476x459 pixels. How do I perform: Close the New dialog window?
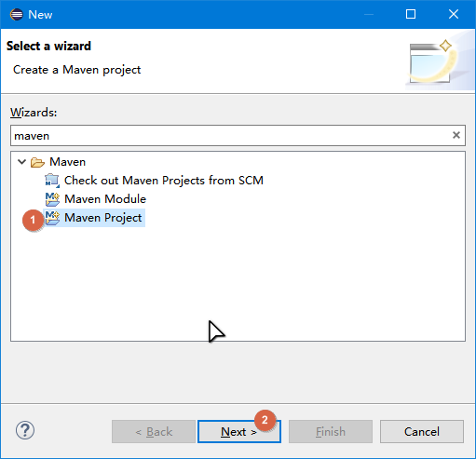454,14
